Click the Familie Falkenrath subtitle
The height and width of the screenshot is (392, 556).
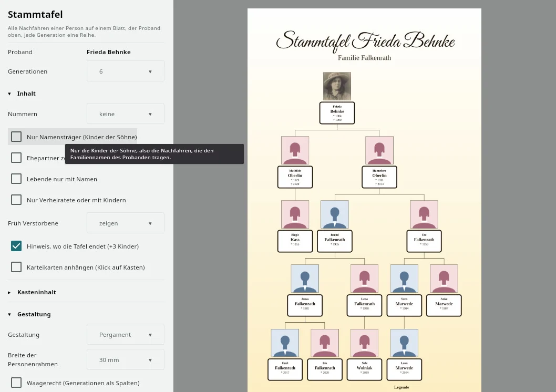click(x=365, y=58)
